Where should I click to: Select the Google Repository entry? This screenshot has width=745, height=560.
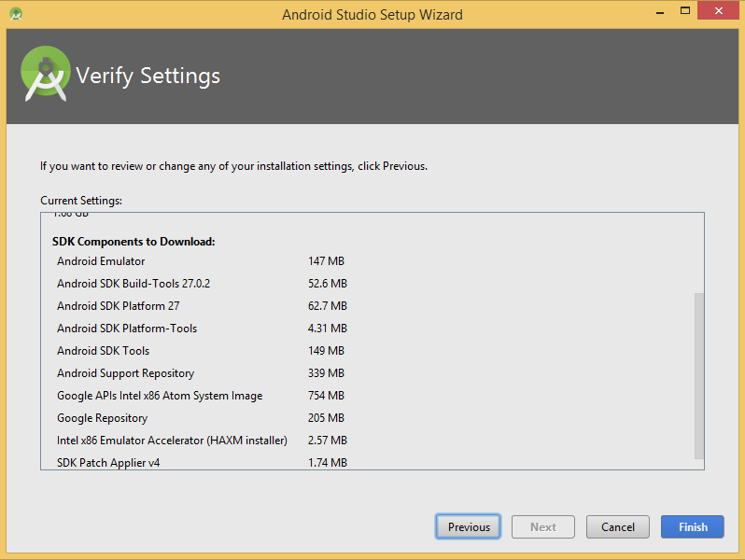pos(102,418)
